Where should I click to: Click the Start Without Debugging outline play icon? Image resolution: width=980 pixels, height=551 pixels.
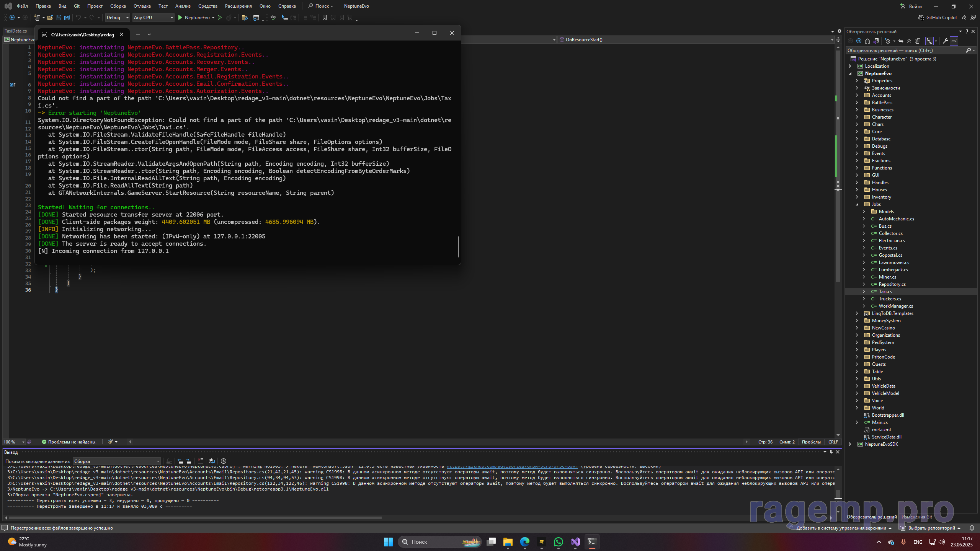220,18
